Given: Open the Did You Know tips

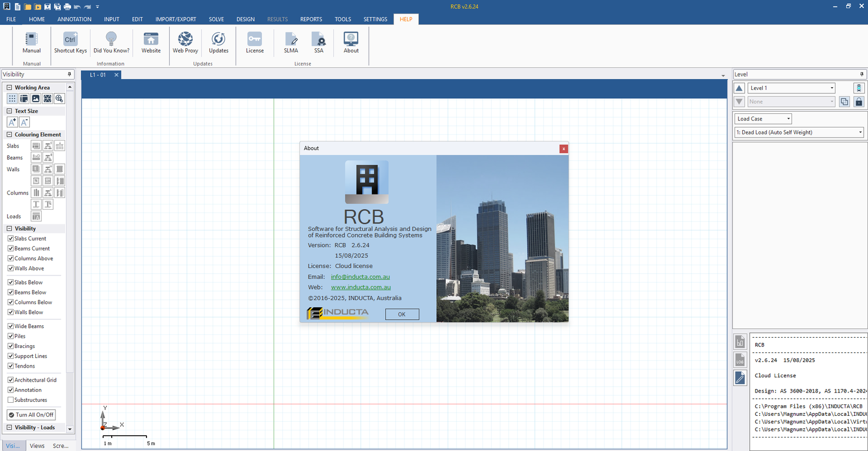Looking at the screenshot, I should pyautogui.click(x=111, y=43).
